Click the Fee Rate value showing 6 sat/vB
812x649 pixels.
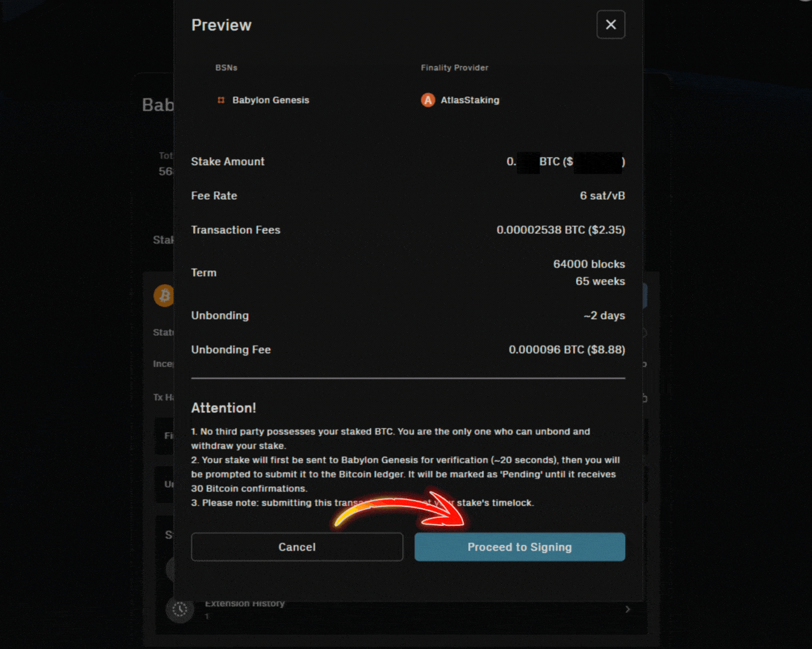click(x=602, y=195)
